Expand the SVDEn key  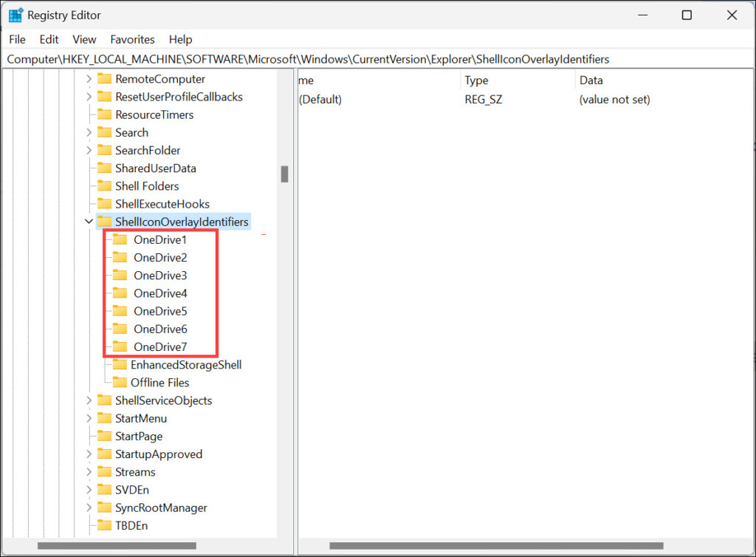click(x=89, y=490)
